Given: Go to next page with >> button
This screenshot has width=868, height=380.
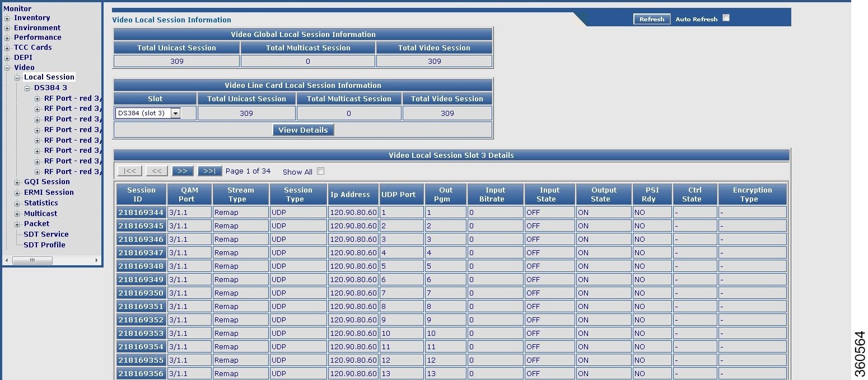Looking at the screenshot, I should tap(183, 171).
